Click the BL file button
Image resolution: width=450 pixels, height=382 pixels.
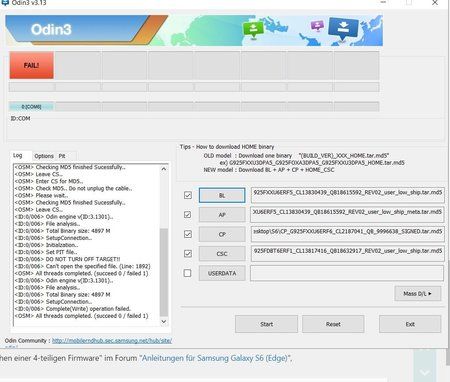[222, 195]
